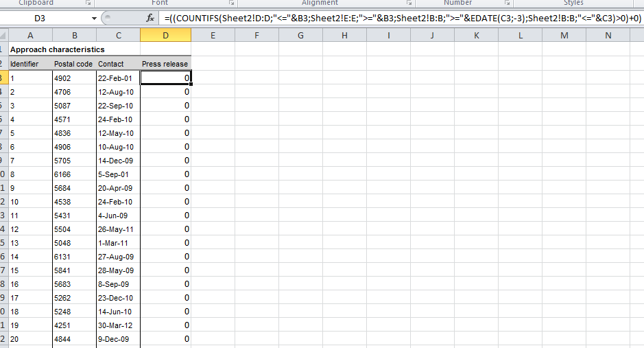Select column C header

pos(118,35)
